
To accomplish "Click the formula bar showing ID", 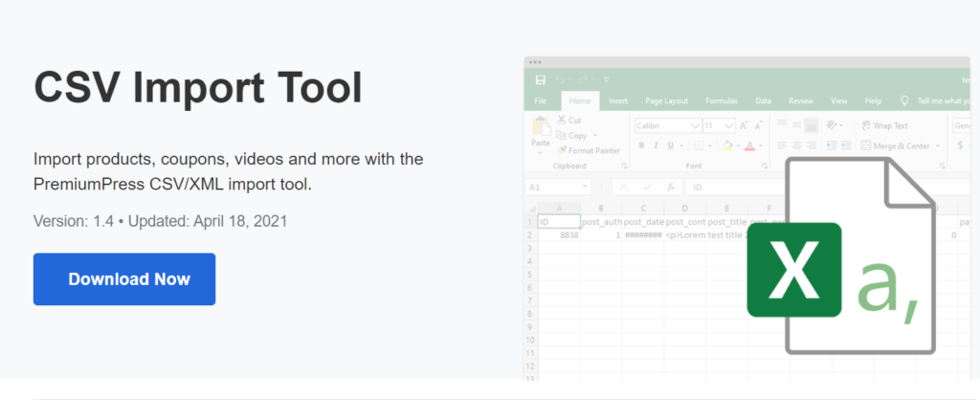I will click(x=737, y=187).
